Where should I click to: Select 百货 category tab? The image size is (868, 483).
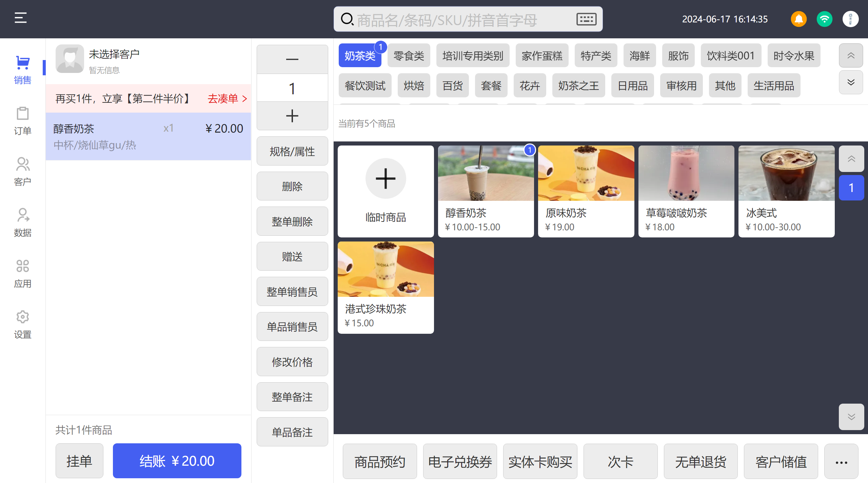tap(452, 85)
